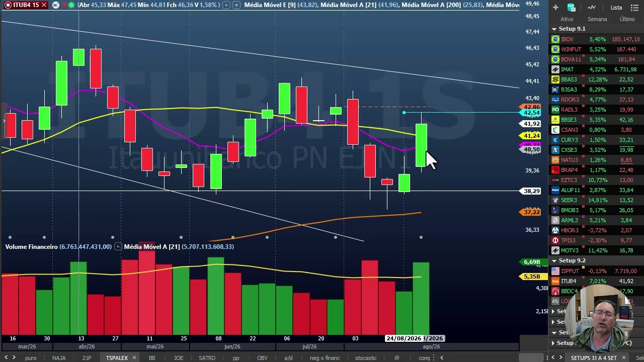Click the zigzag line chart icon in watchlist toolbar
The width and height of the screenshot is (644, 362).
(x=592, y=8)
